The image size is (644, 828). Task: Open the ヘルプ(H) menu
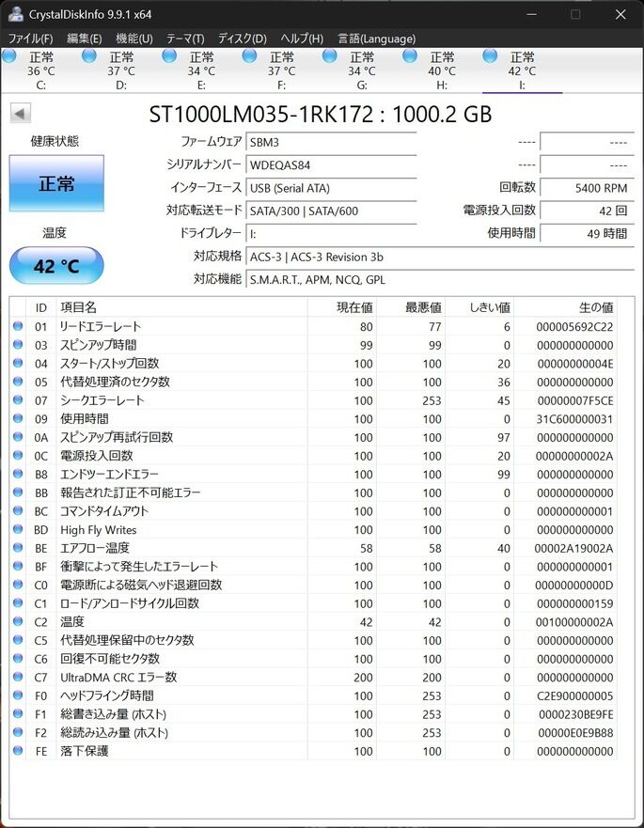[302, 39]
